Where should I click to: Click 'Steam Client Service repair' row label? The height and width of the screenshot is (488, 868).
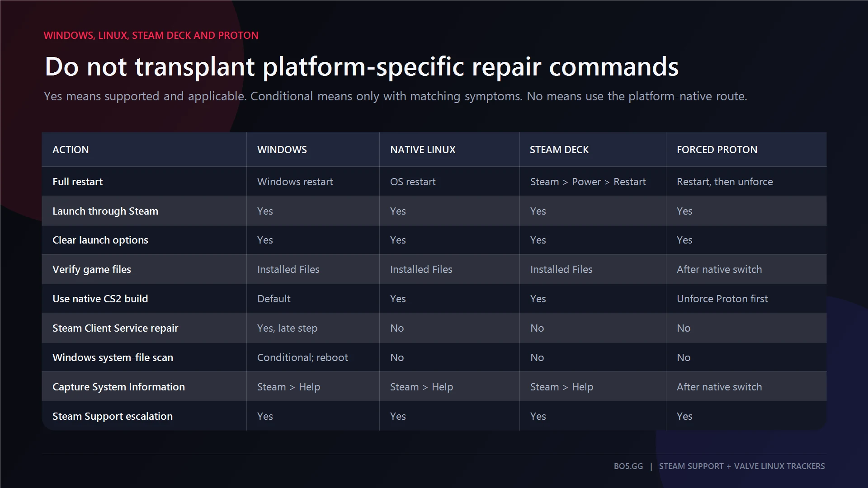click(115, 328)
